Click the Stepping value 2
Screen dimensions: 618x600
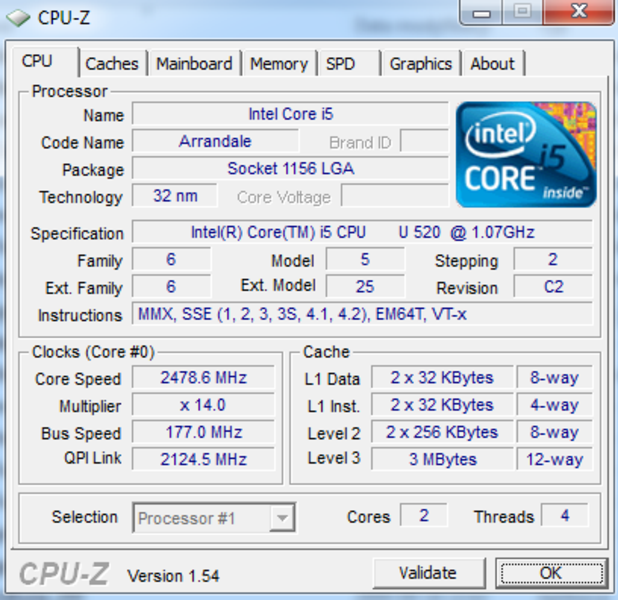point(553,259)
